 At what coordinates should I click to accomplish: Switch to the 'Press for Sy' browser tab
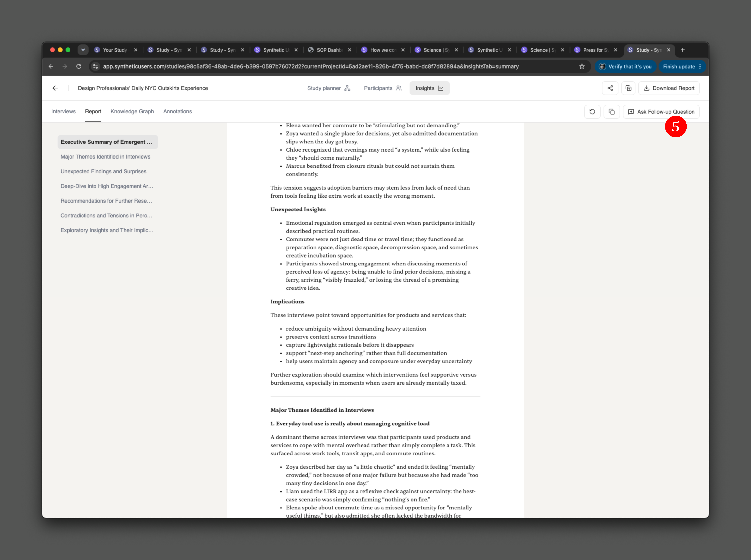pos(596,50)
